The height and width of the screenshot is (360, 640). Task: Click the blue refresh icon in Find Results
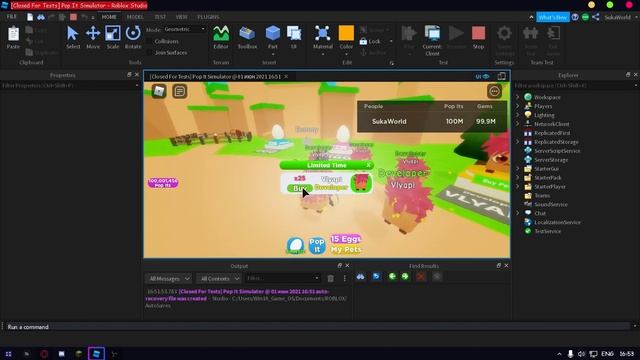[x=376, y=276]
